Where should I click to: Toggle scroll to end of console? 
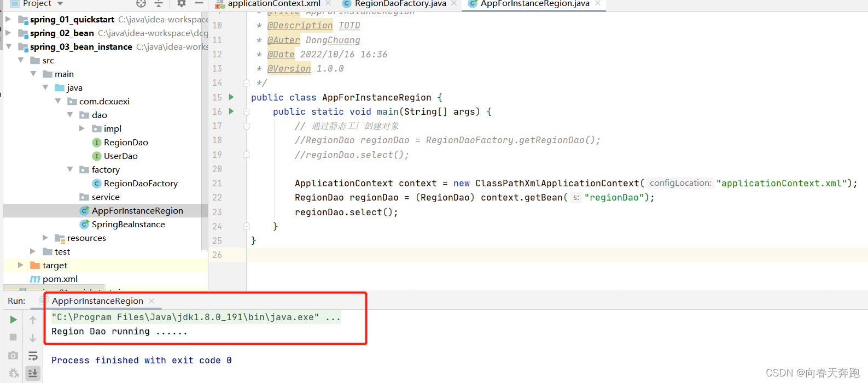click(33, 373)
